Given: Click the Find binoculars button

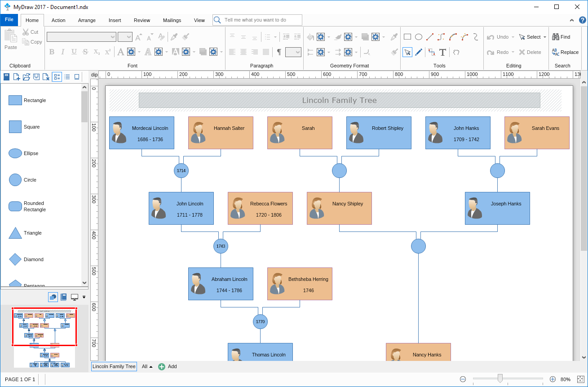Looking at the screenshot, I should (561, 37).
